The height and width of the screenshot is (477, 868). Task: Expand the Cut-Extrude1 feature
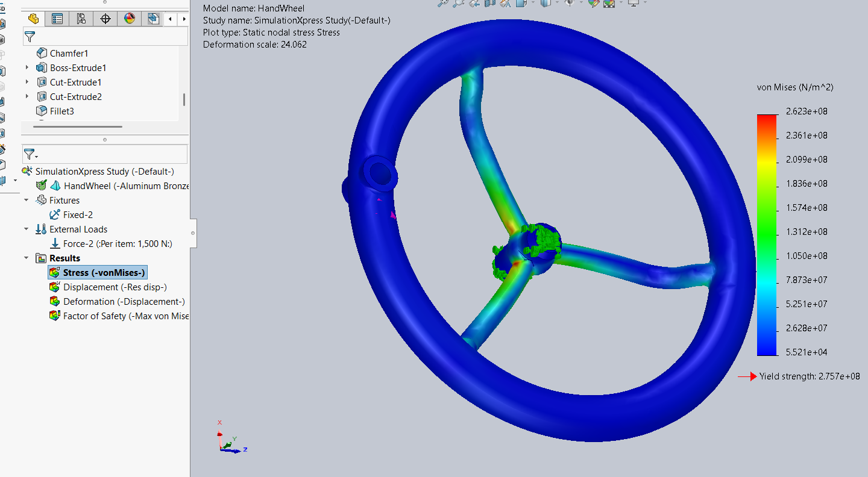click(x=27, y=82)
